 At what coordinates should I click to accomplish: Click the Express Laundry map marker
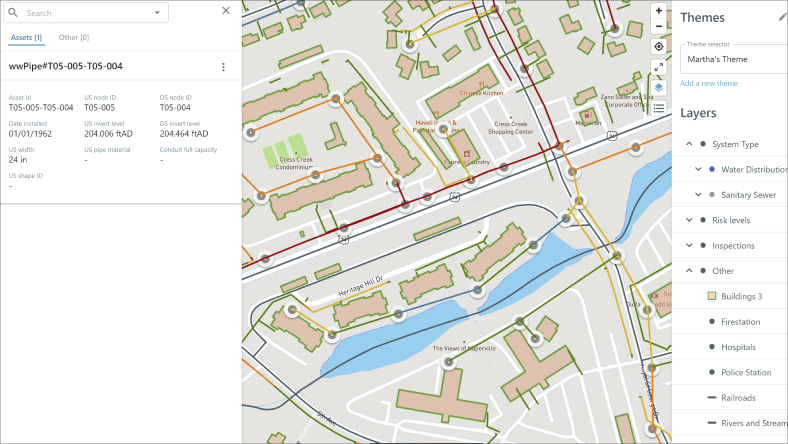pyautogui.click(x=466, y=153)
